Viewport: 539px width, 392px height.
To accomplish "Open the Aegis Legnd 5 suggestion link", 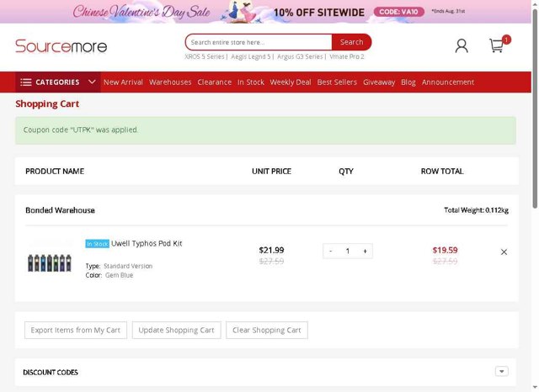I will [251, 56].
